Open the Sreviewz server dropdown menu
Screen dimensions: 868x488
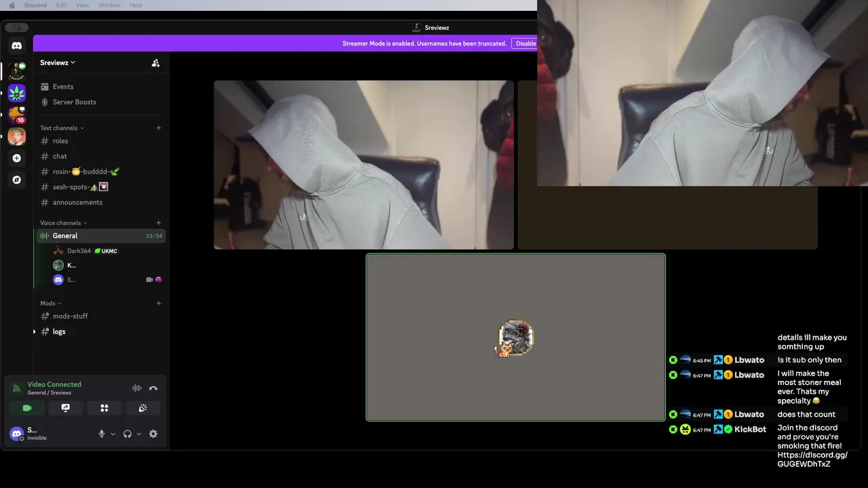(x=58, y=62)
